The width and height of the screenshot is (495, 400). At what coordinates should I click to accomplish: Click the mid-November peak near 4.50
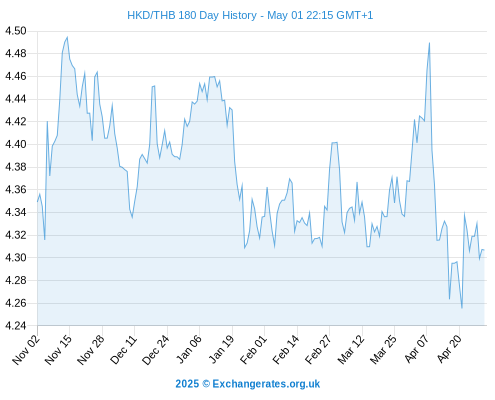coord(67,37)
